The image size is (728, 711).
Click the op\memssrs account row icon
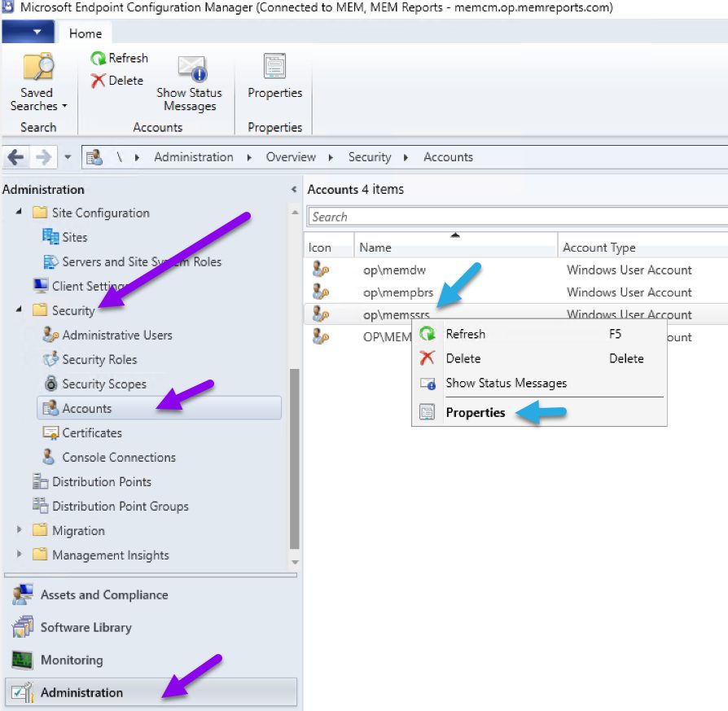click(x=320, y=314)
